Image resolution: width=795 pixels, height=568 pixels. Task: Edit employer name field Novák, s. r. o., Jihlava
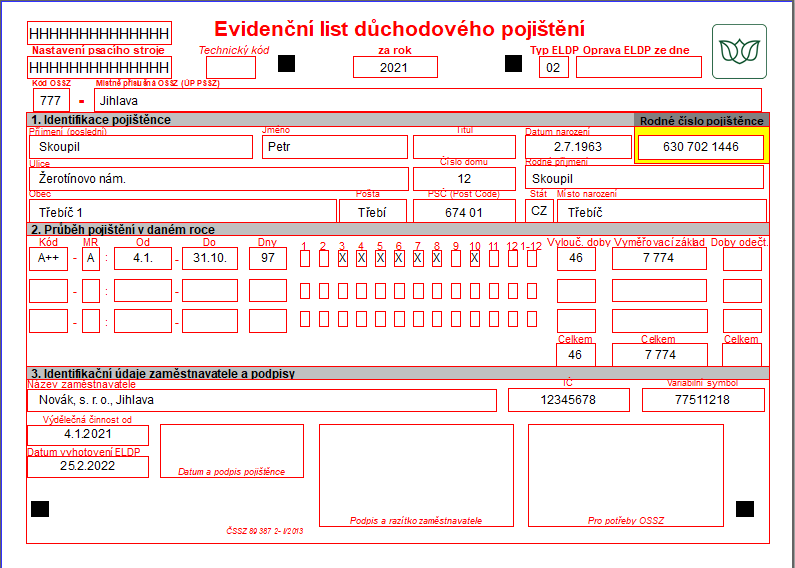click(262, 400)
